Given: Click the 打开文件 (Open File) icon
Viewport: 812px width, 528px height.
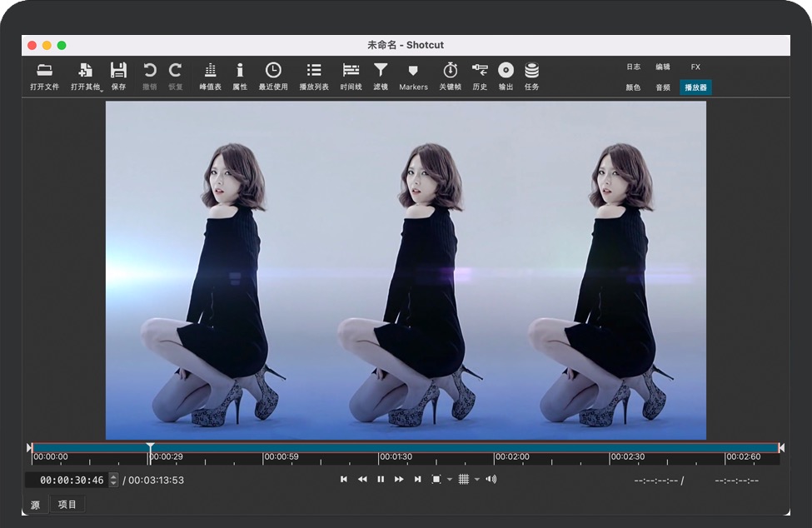Looking at the screenshot, I should (x=44, y=71).
